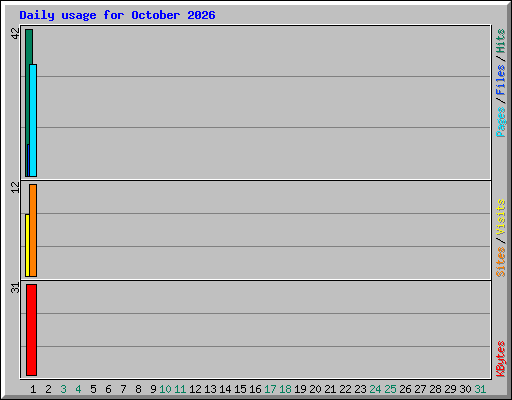Click the y-axis value 42
Image resolution: width=512 pixels, height=400 pixels.
click(15, 34)
